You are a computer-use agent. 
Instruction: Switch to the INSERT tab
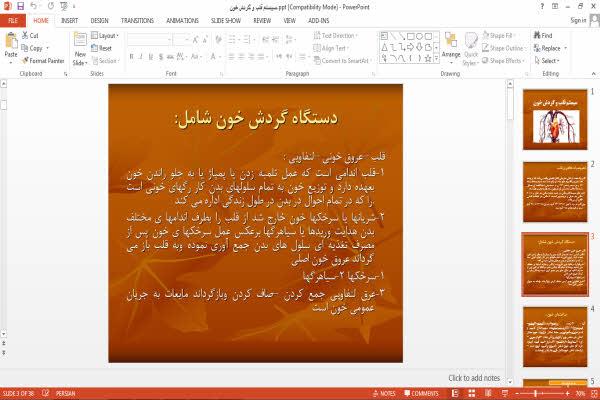coord(69,21)
